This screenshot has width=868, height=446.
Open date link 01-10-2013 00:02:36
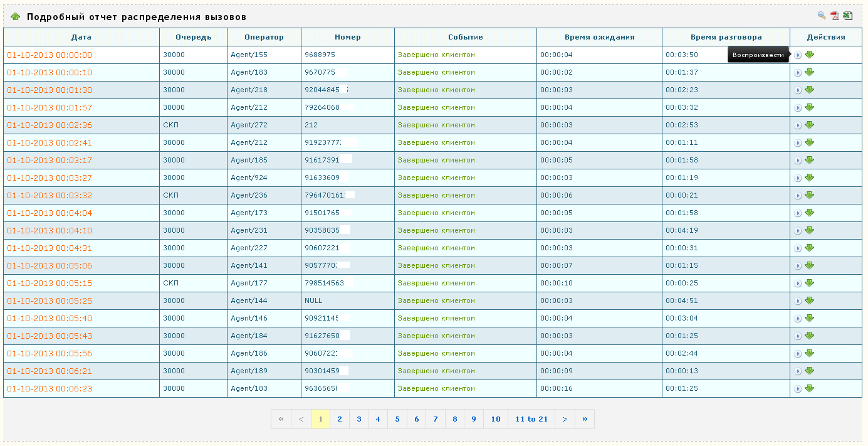(x=50, y=125)
